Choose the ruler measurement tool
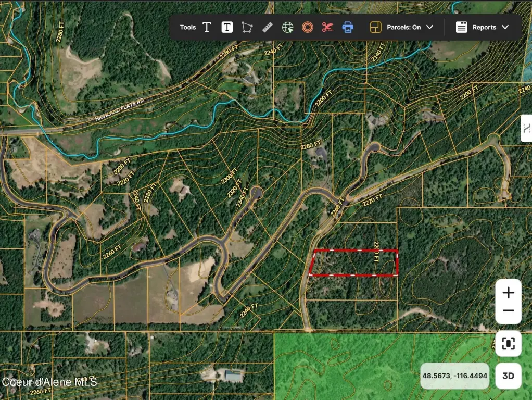532x400 pixels. coord(268,27)
